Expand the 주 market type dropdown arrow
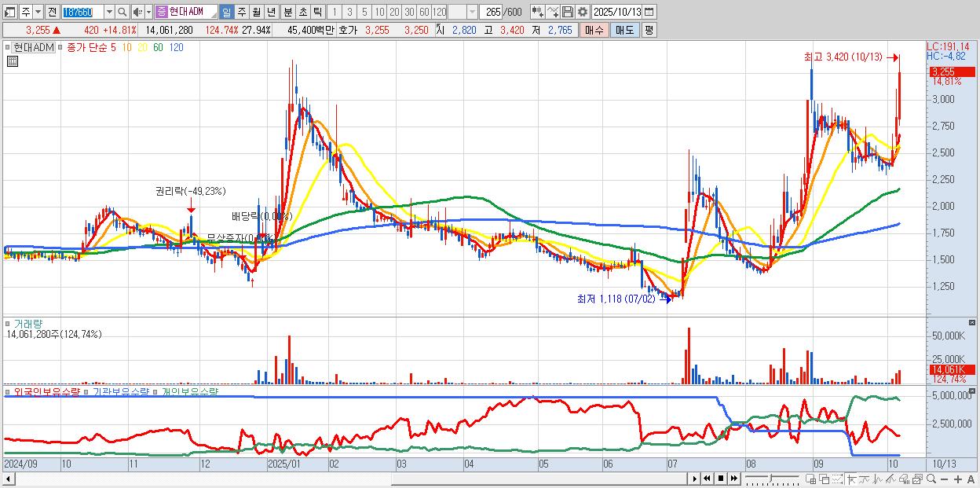This screenshot has height=488, width=980. [x=38, y=12]
